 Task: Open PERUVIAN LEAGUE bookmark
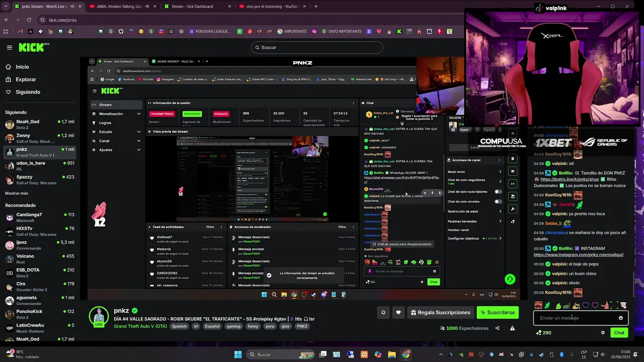click(210, 31)
